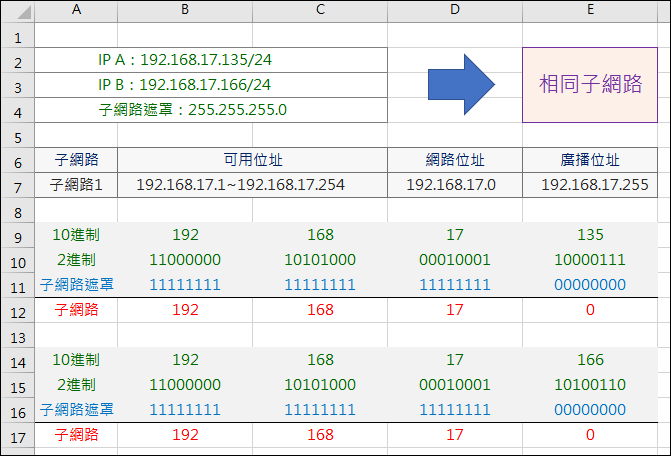Image resolution: width=671 pixels, height=456 pixels.
Task: Click red 17 in row 17
Action: pyautogui.click(x=455, y=435)
